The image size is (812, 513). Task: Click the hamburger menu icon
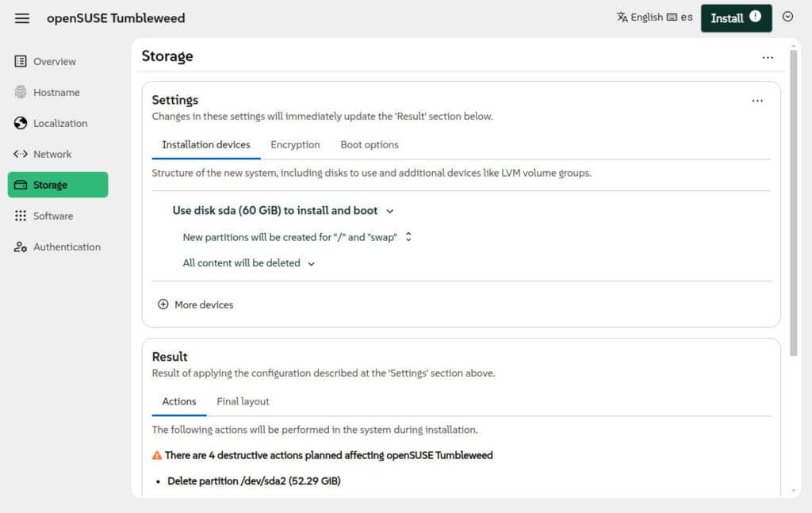[21, 19]
